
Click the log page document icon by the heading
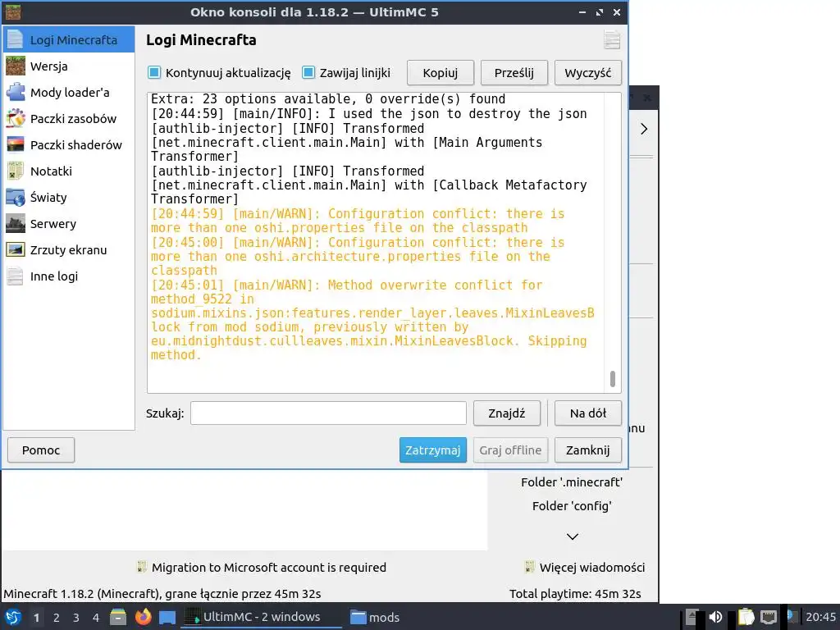tap(612, 40)
